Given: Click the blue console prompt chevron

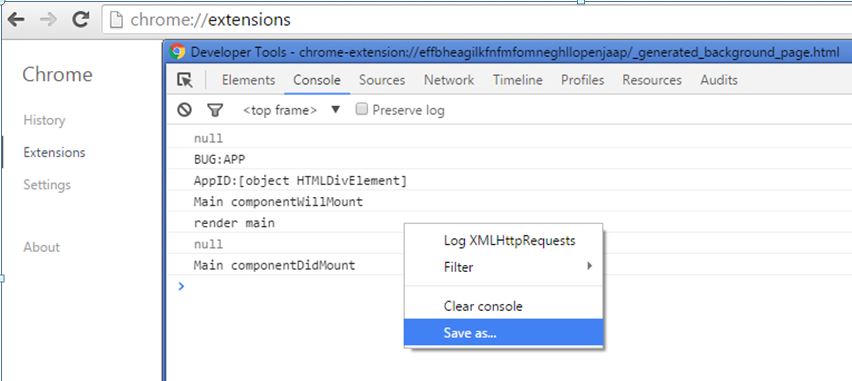Looking at the screenshot, I should point(181,286).
